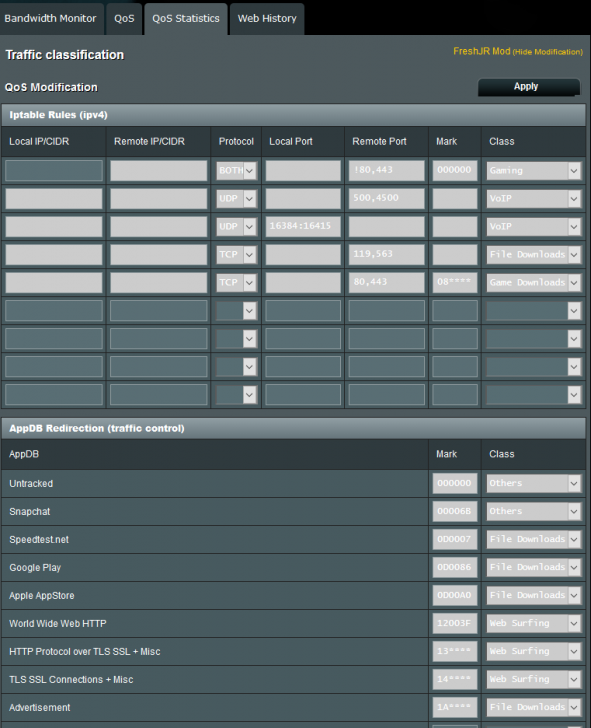The width and height of the screenshot is (591, 728).
Task: Open class dropdown for Speedtest.net
Action: (534, 540)
